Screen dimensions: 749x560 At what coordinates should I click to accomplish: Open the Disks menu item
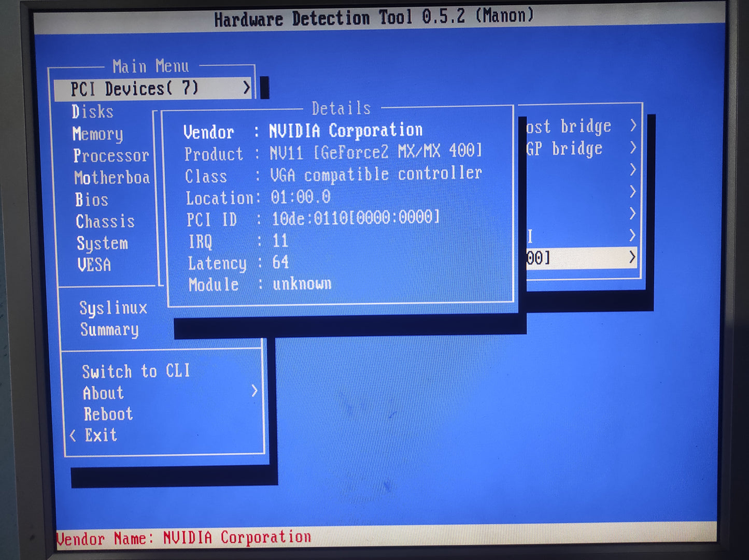click(x=93, y=112)
